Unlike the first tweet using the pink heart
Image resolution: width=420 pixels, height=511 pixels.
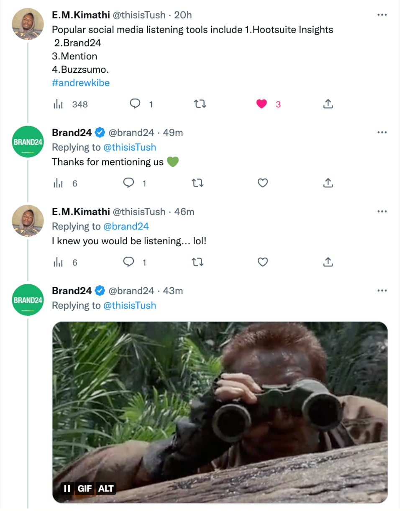pos(261,104)
